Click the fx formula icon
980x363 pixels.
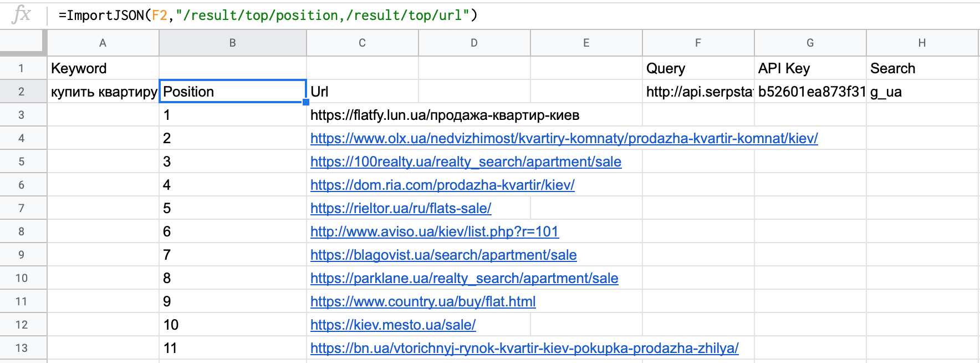(x=21, y=14)
